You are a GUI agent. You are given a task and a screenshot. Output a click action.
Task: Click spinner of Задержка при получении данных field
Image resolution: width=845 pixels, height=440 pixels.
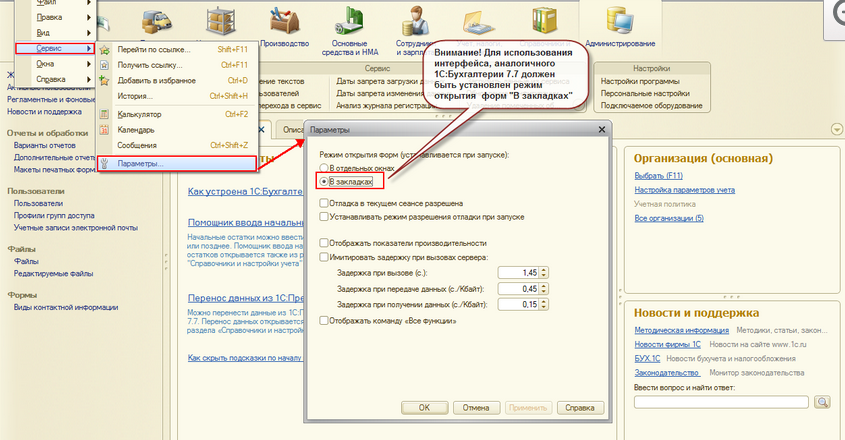point(544,304)
